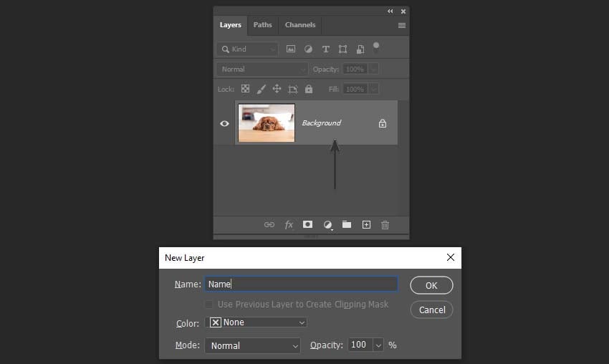
Task: Close the Layers panel
Action: point(403,11)
